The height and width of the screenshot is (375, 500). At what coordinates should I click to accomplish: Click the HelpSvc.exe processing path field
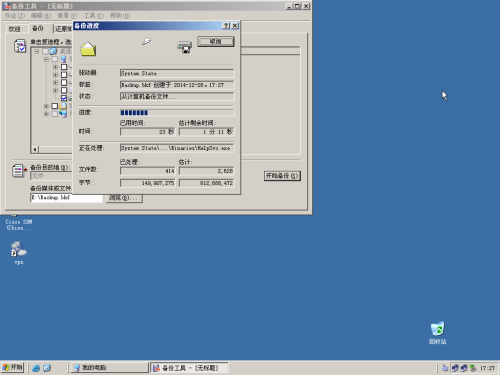pos(177,148)
